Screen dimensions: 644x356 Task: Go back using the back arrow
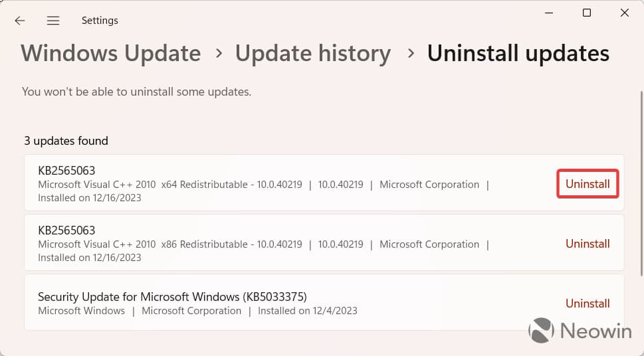[20, 21]
